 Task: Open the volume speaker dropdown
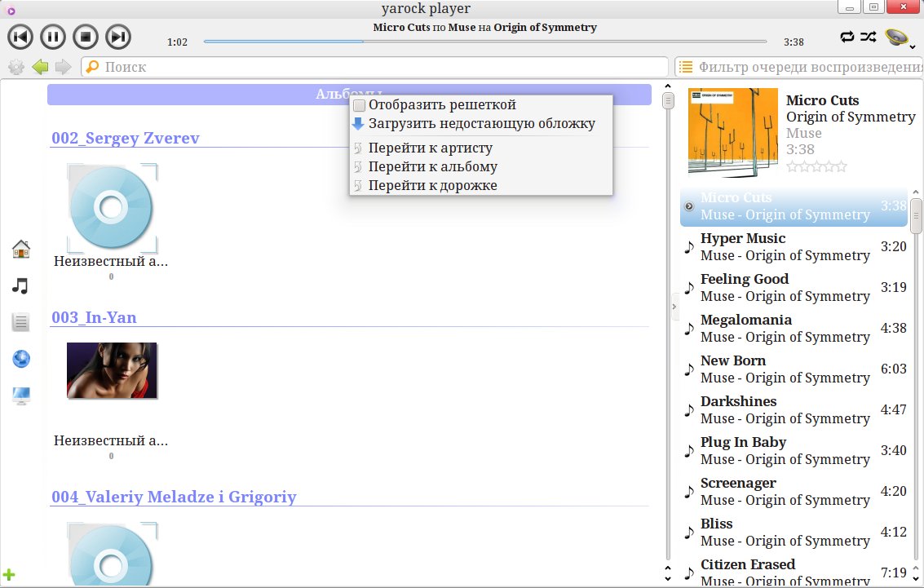899,38
